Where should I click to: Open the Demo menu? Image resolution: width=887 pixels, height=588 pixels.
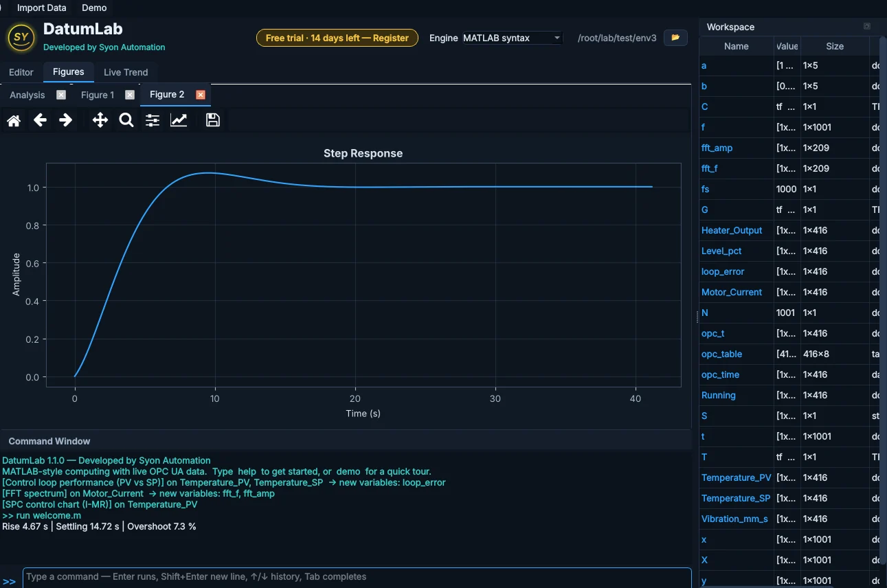[x=94, y=8]
